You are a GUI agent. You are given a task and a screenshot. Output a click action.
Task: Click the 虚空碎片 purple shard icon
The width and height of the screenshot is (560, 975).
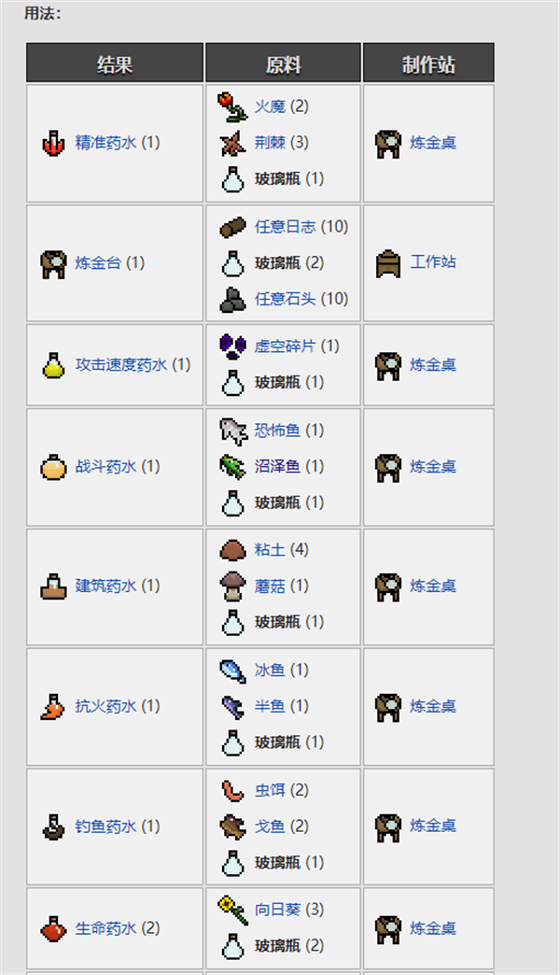click(x=232, y=346)
